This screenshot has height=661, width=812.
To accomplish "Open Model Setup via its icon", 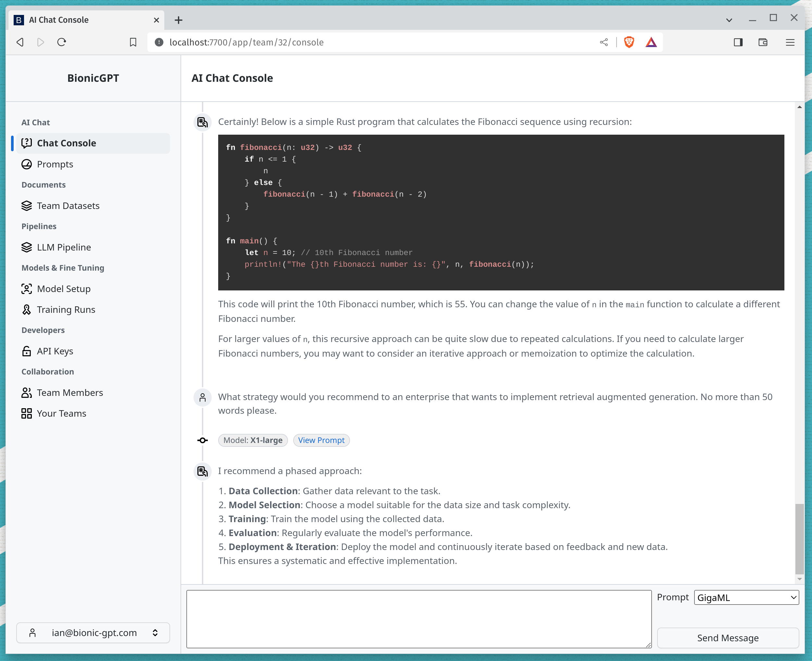I will (27, 288).
